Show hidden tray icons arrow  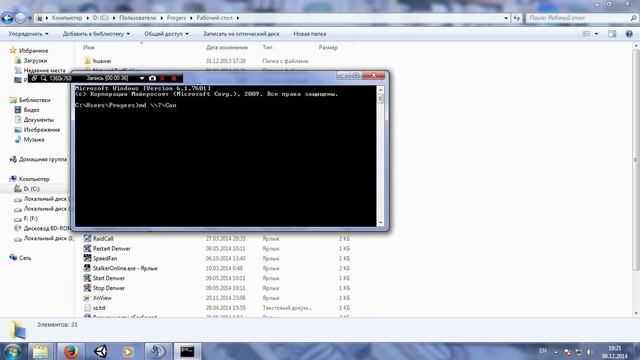556,352
